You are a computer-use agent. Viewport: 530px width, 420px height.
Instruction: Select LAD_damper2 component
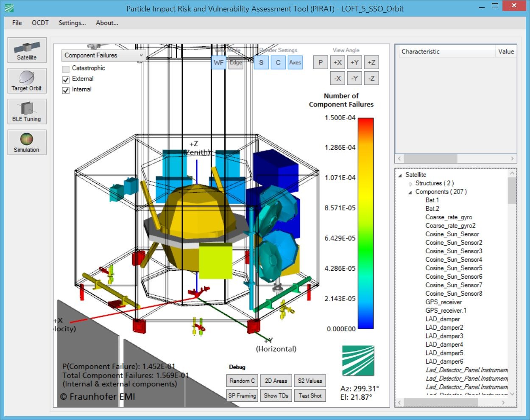(x=444, y=328)
